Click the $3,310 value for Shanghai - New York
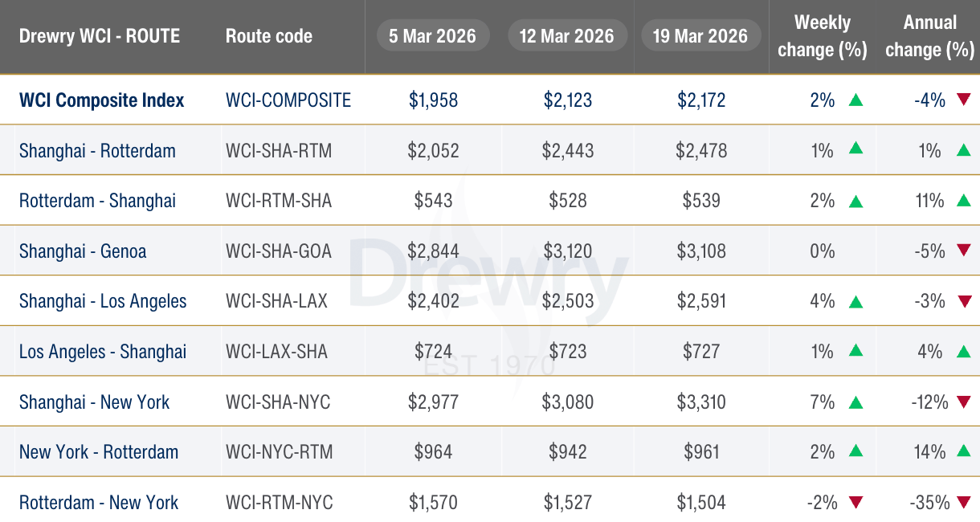Screen dimensions: 980x522 [x=701, y=402]
